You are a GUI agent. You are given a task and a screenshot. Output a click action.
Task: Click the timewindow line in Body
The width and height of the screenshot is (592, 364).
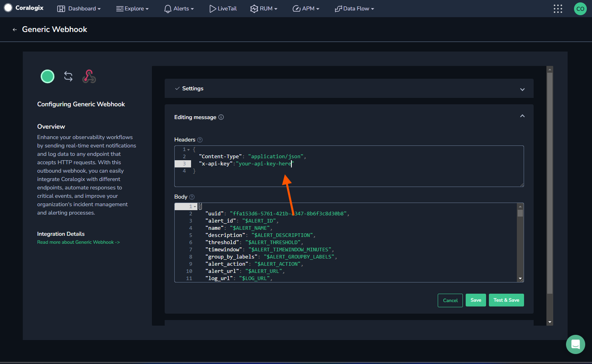tap(269, 250)
